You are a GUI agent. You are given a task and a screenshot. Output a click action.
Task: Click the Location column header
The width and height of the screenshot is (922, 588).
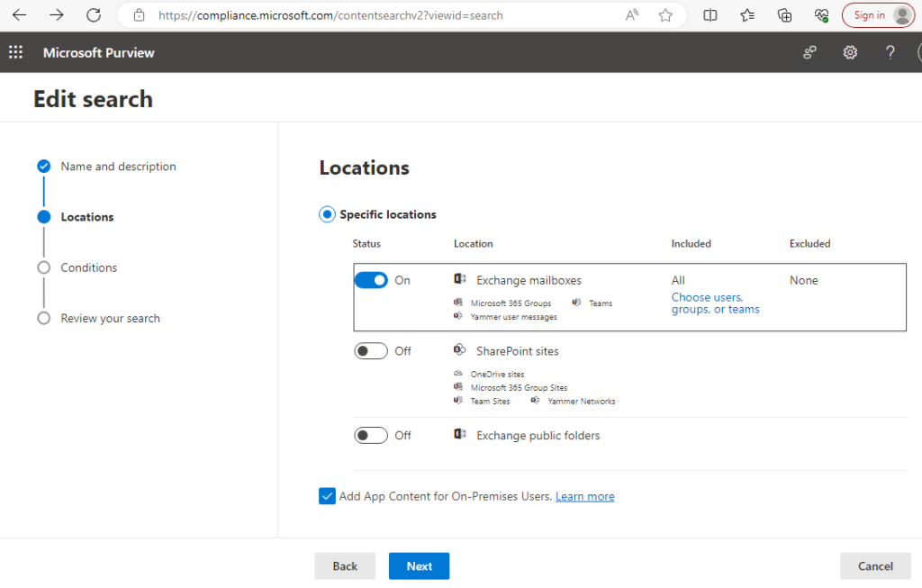click(x=474, y=243)
